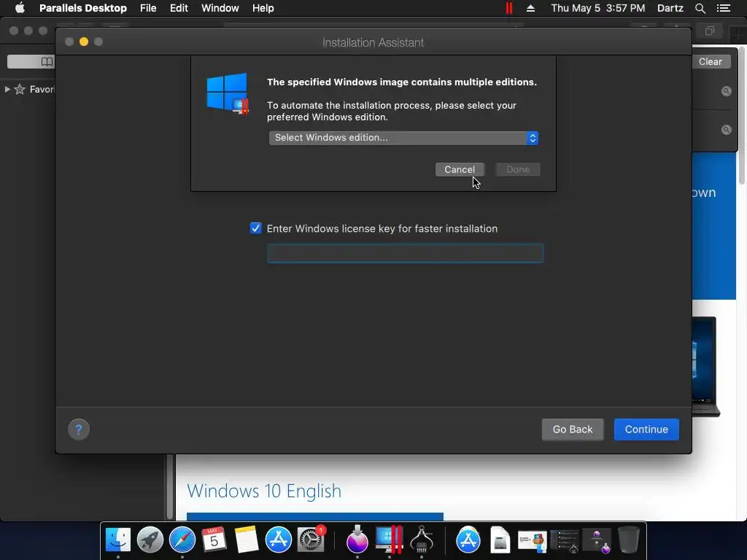Click Parallels red bars menu bar icon
Image resolution: width=747 pixels, height=560 pixels.
[x=508, y=8]
